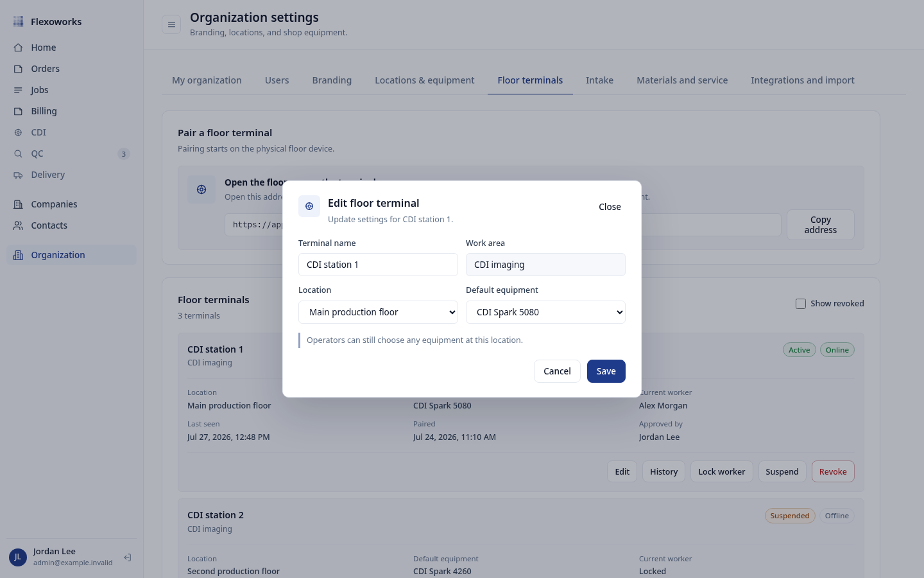Open CDI sidebar icon
Screen dimensions: 924x578
[18, 132]
